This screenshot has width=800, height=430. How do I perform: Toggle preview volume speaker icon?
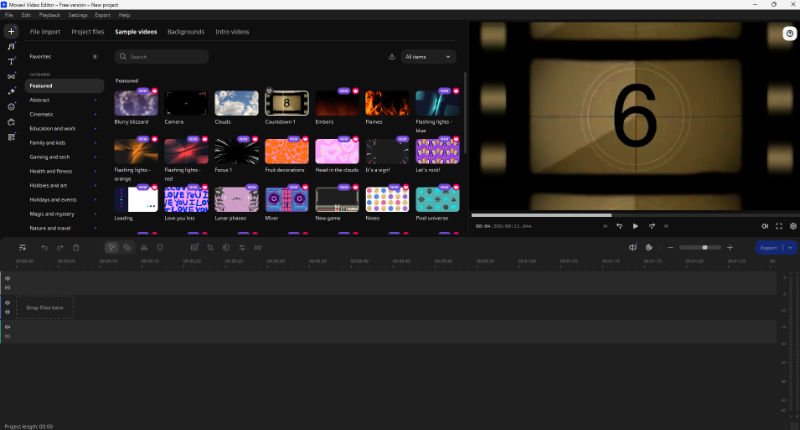coord(764,226)
